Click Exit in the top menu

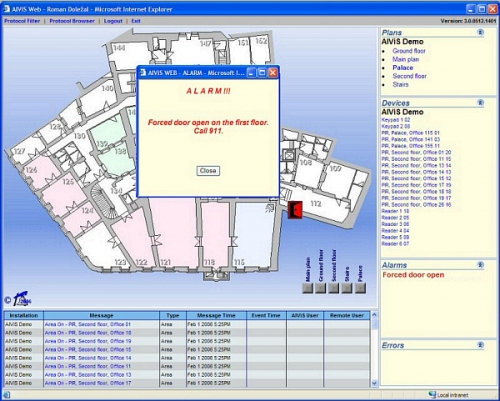tap(136, 21)
